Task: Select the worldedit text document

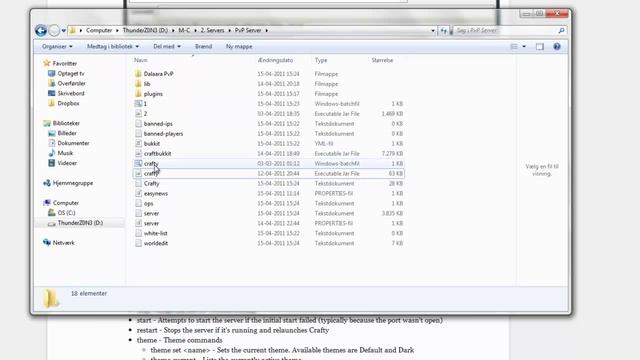Action: (x=269, y=243)
